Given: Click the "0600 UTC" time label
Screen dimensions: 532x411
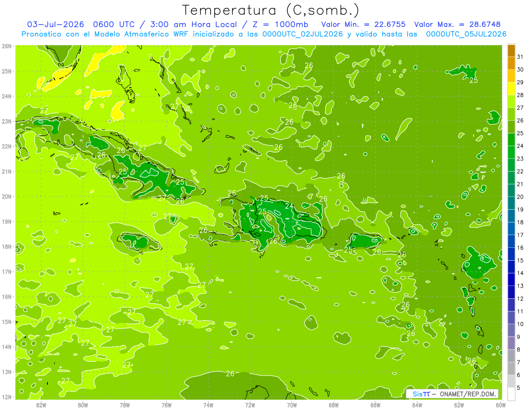Looking at the screenshot, I should coord(113,24).
